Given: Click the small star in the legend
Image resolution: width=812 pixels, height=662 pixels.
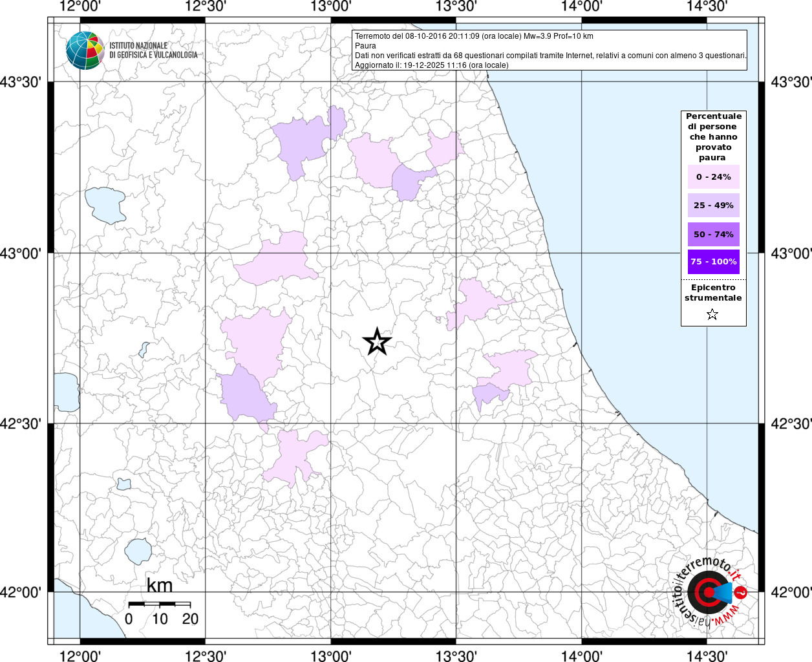Looking at the screenshot, I should pyautogui.click(x=712, y=315).
